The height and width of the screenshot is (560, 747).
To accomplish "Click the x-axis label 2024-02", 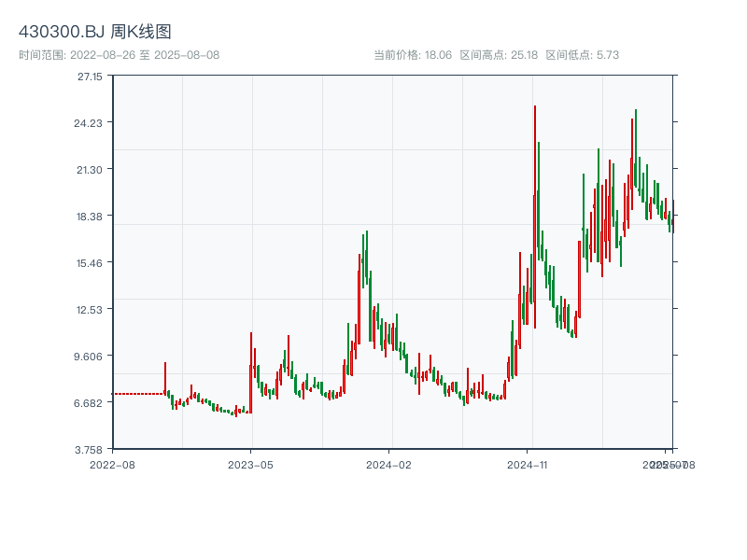I will pyautogui.click(x=388, y=465).
